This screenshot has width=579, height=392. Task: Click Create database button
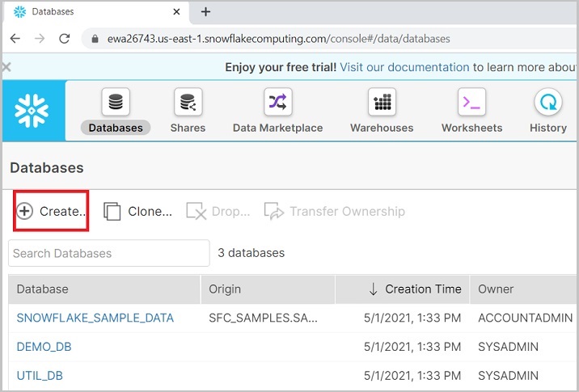pos(52,212)
